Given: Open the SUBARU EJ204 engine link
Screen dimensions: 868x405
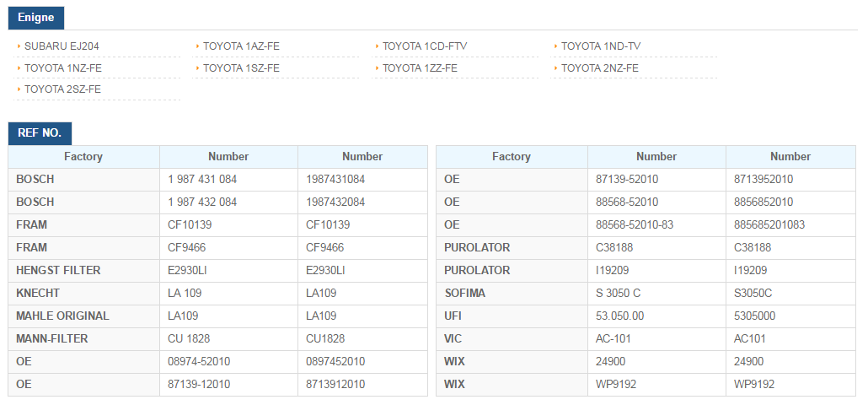Looking at the screenshot, I should click(62, 46).
